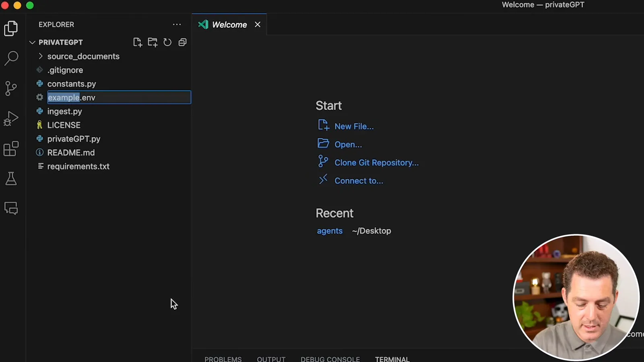Open the Extensions view

(x=11, y=148)
